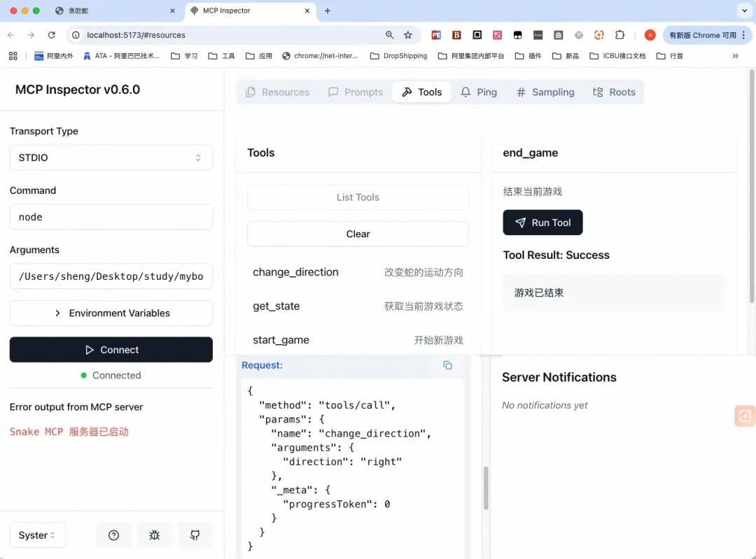Screen dimensions: 756x559
Task: Expand the Environment Variables section
Action: pos(111,313)
